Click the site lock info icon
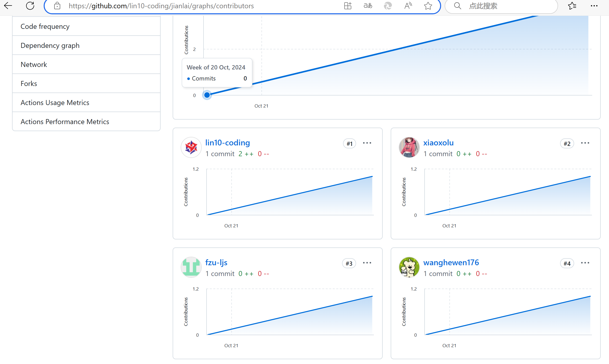Image resolution: width=609 pixels, height=364 pixels. [x=57, y=6]
